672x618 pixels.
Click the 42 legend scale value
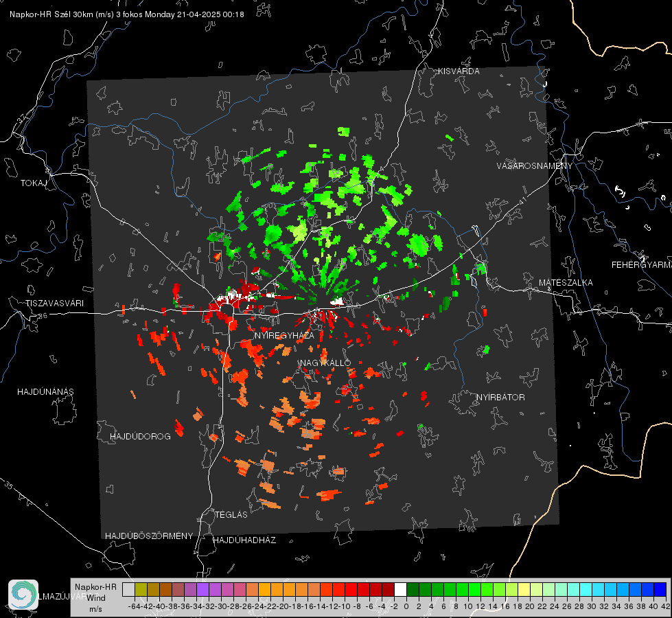click(x=666, y=606)
